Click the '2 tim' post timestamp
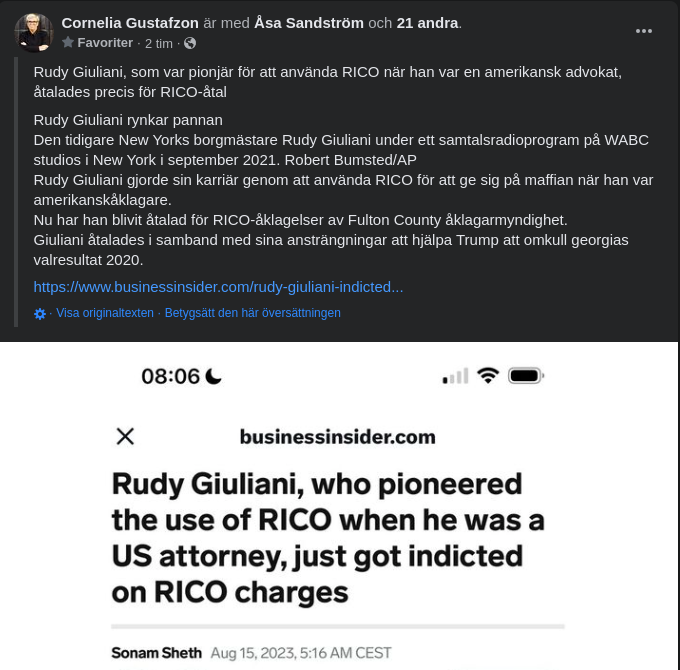The width and height of the screenshot is (680, 670). click(158, 43)
